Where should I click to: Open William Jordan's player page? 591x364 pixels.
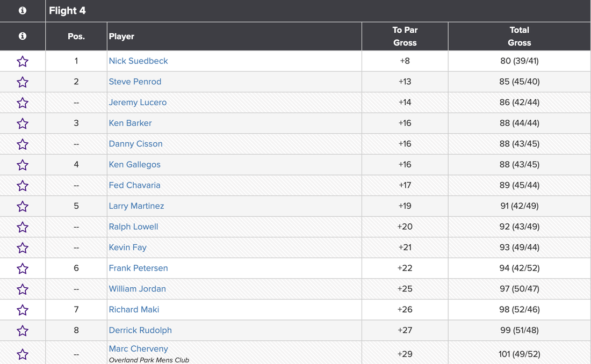pos(137,289)
